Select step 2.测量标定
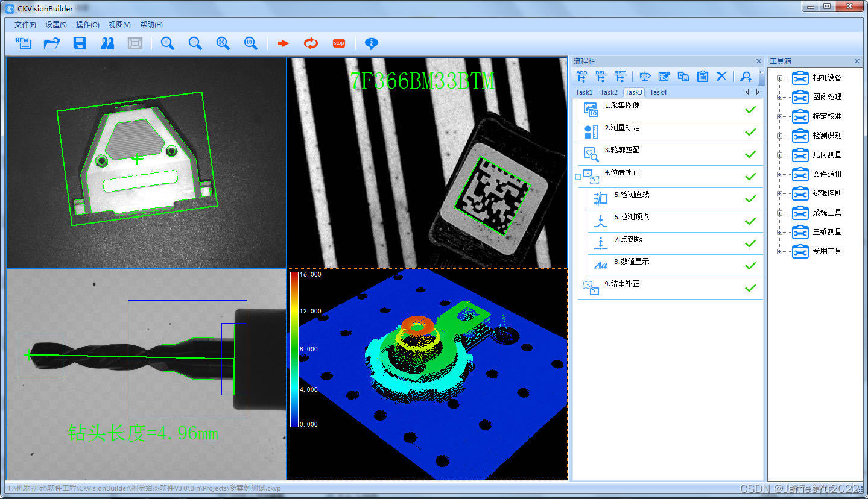This screenshot has height=499, width=868. [x=670, y=132]
